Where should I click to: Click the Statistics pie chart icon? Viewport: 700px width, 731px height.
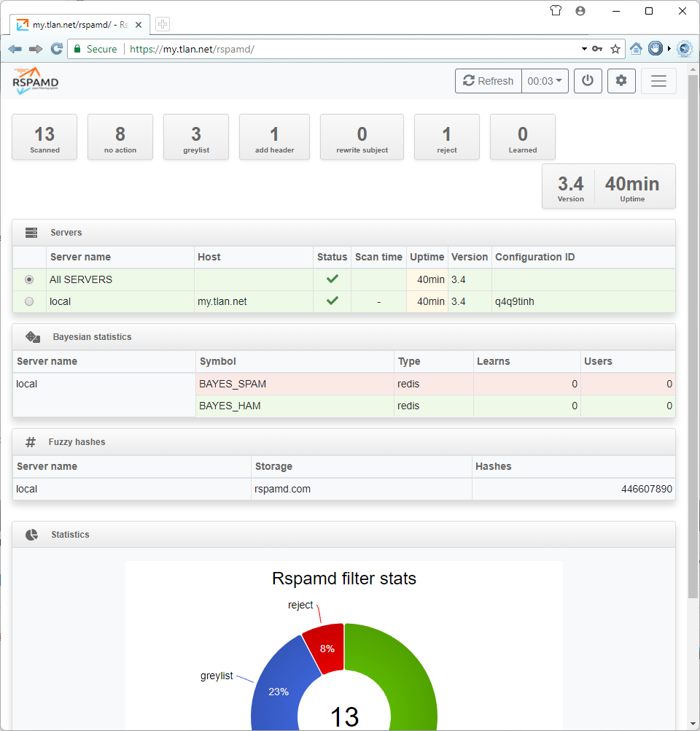[31, 535]
